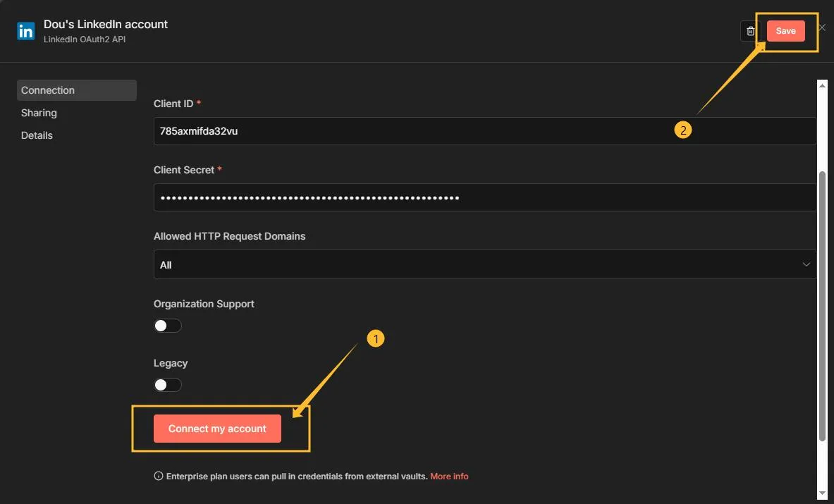This screenshot has width=834, height=504.
Task: Click Connect my account button
Action: click(217, 429)
